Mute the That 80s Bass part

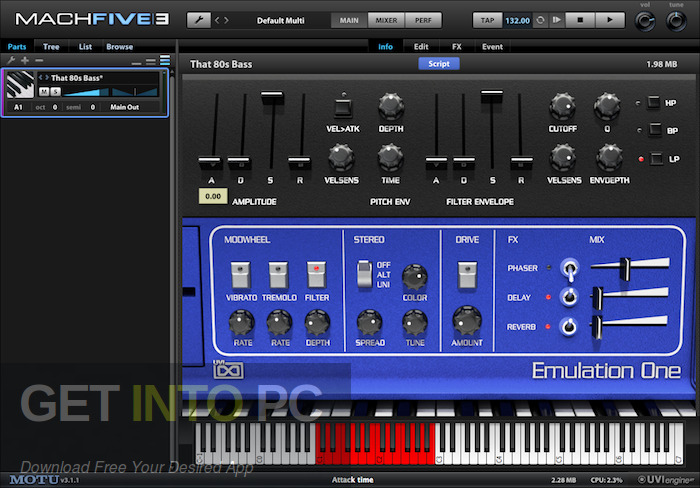[x=44, y=92]
